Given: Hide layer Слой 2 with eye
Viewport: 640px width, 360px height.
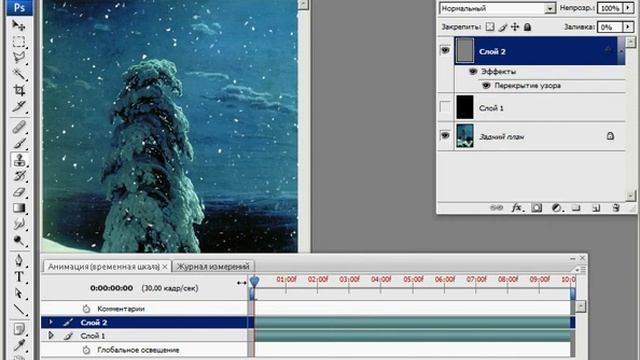Looking at the screenshot, I should click(x=445, y=50).
